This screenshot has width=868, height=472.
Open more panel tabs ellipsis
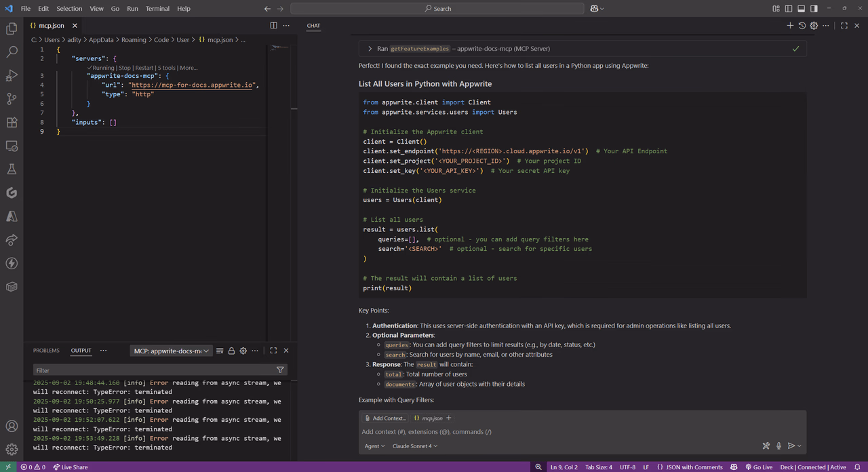coord(103,351)
